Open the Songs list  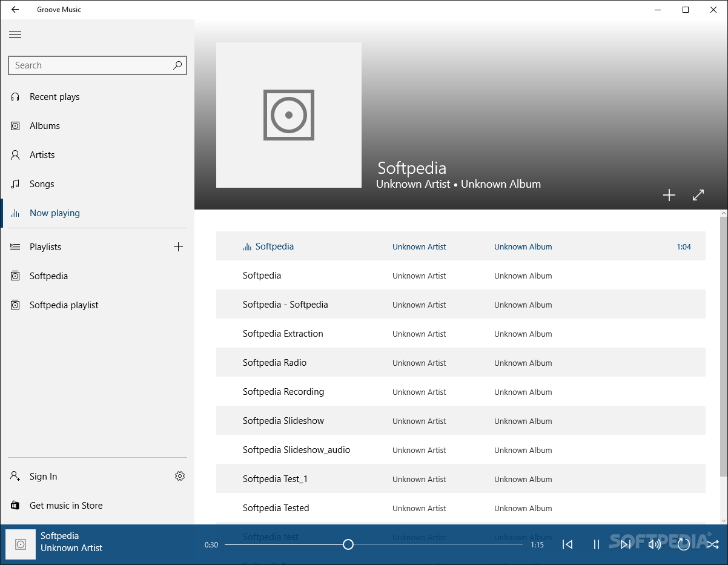[x=98, y=184]
